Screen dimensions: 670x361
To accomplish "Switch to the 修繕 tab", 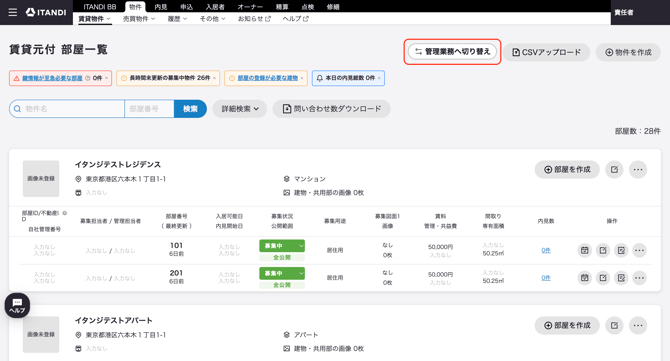I will coord(333,7).
